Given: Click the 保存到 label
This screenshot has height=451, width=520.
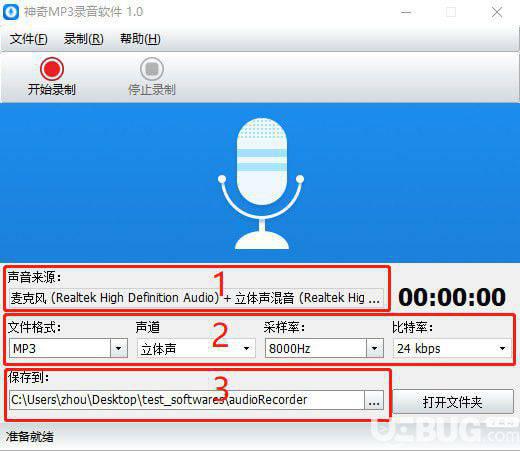Looking at the screenshot, I should (29, 377).
